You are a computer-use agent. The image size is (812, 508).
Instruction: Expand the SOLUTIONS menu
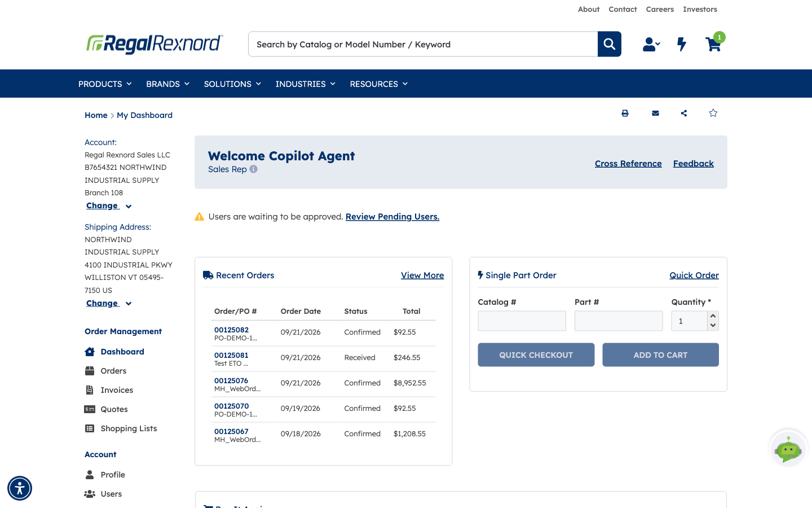(232, 84)
